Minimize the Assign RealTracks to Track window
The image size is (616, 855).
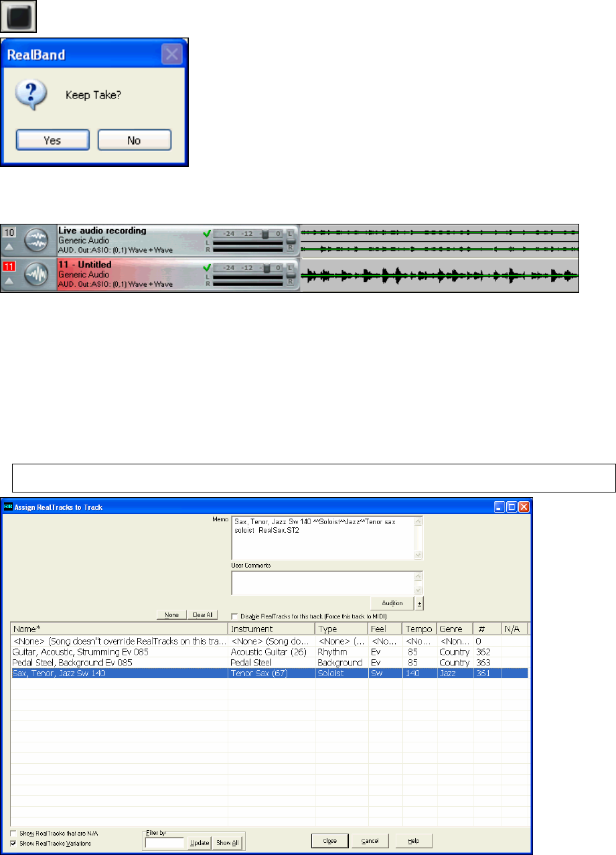coord(500,507)
